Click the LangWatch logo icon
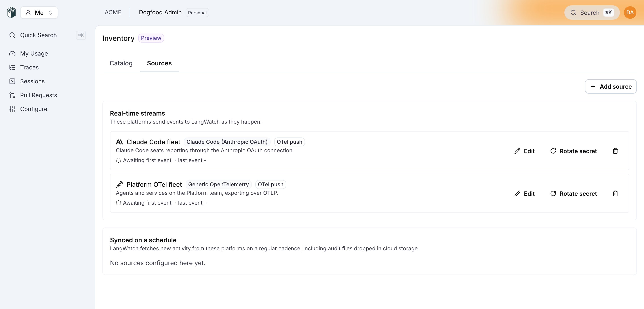This screenshot has width=644, height=309. (11, 13)
